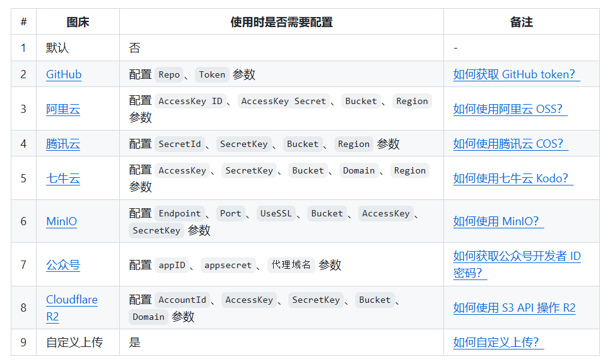The height and width of the screenshot is (364, 615).
Task: Click the Bucket tag in 阿里云 row
Action: pyautogui.click(x=361, y=101)
